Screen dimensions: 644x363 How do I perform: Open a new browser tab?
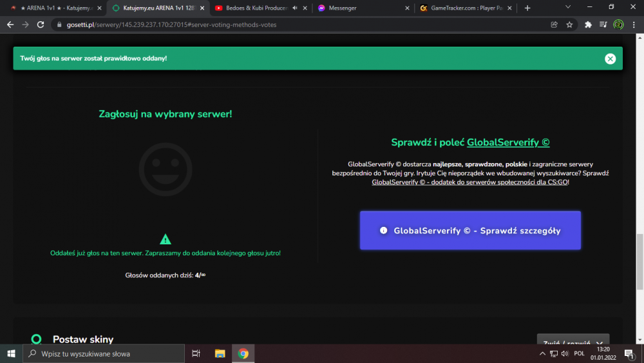point(527,8)
